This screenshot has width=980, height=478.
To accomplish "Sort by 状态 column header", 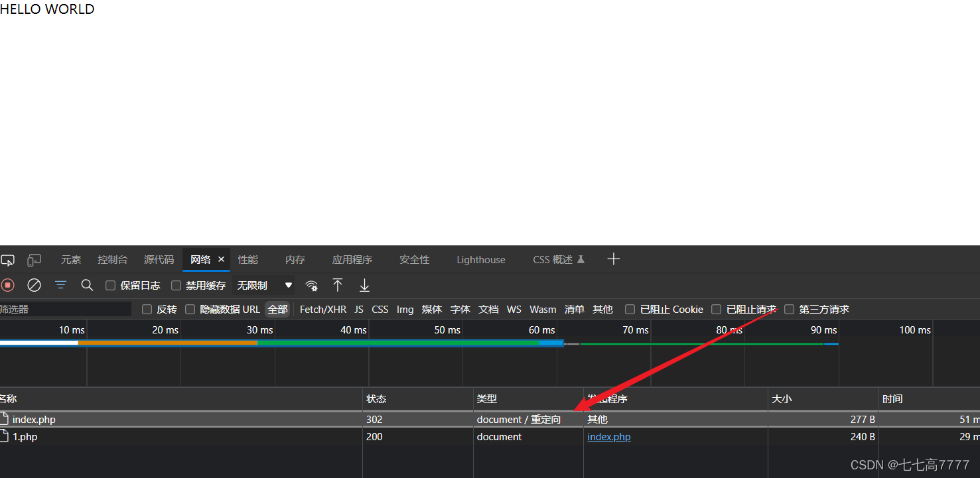I will click(x=418, y=399).
